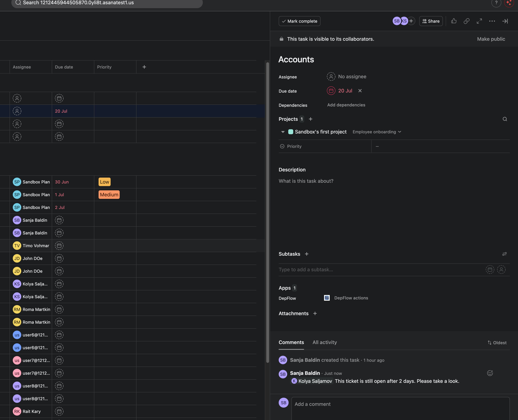Screen dimensions: 518x420
Task: Click Add dependencies
Action: pyautogui.click(x=346, y=105)
